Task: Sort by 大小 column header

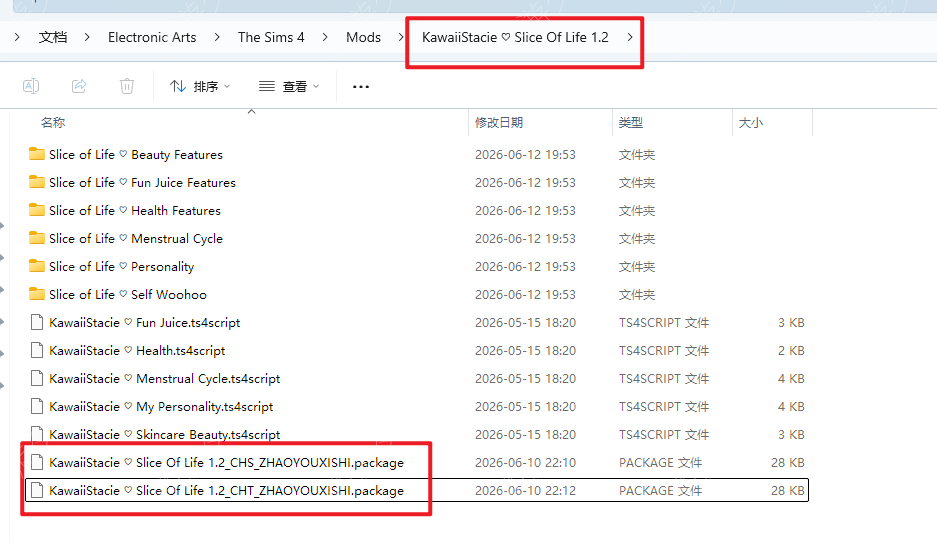Action: 751,122
